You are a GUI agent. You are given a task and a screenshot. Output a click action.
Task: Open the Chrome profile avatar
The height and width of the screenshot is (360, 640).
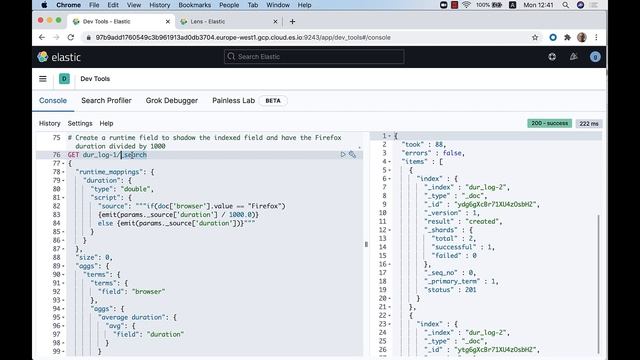[582, 37]
